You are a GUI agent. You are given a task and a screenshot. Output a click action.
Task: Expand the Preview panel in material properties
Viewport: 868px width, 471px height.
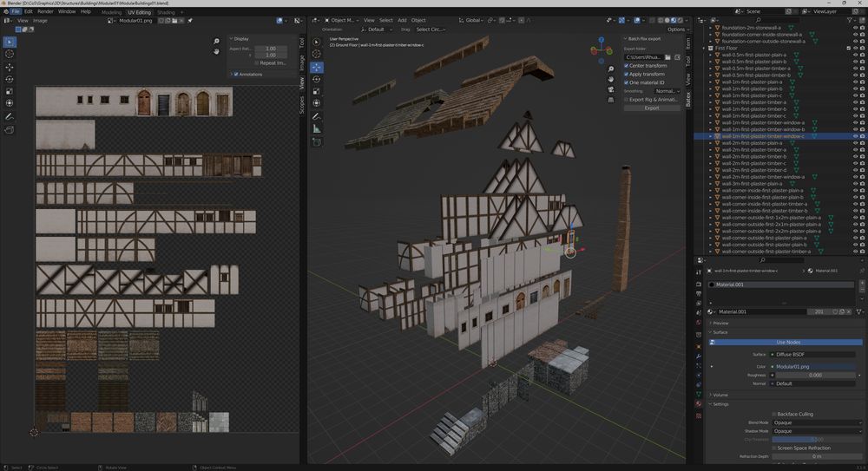720,324
